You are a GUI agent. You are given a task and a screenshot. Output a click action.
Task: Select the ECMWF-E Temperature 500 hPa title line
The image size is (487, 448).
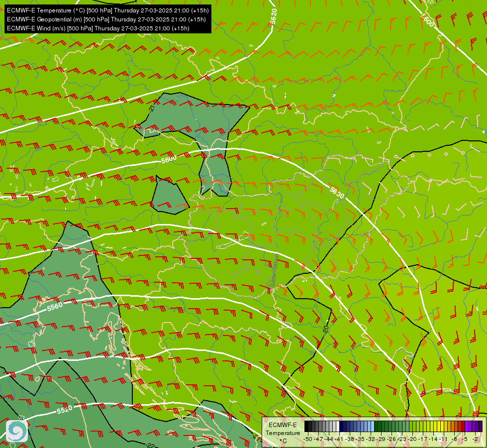pyautogui.click(x=108, y=10)
